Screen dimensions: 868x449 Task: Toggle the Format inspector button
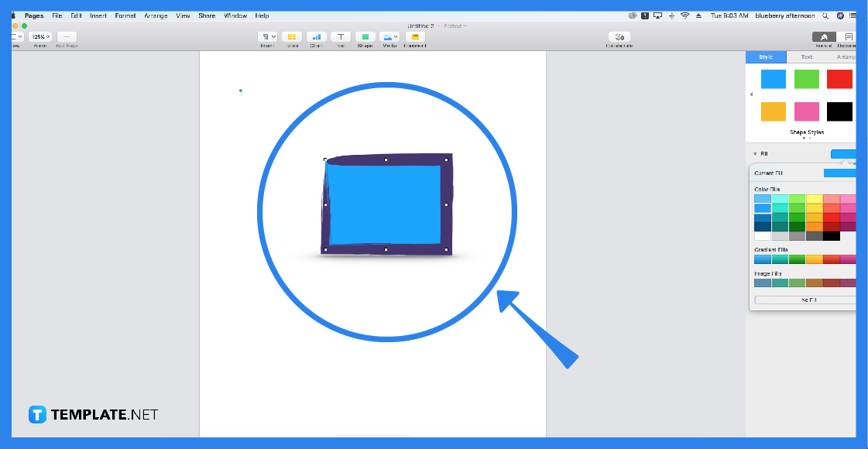tap(824, 37)
